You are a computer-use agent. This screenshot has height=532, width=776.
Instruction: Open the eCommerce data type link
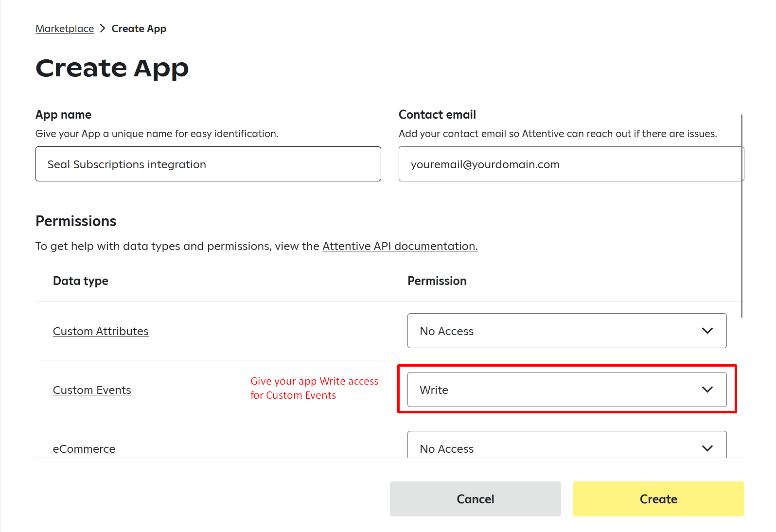click(84, 449)
